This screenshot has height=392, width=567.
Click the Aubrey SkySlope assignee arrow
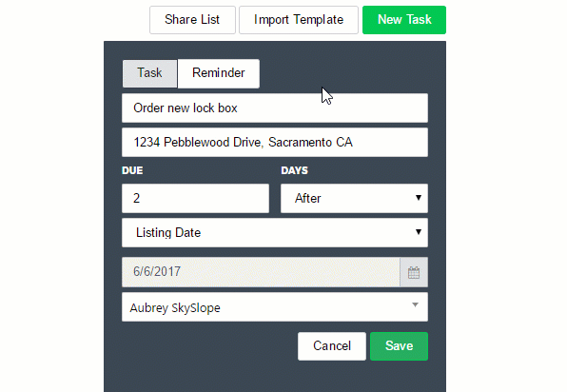pos(416,304)
